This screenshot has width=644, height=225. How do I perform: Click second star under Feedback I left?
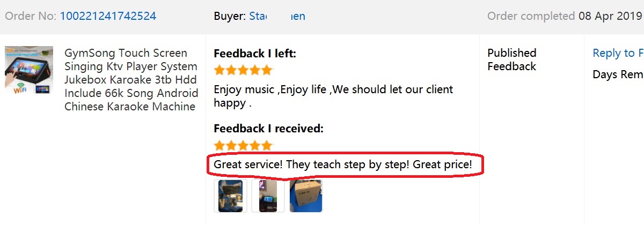[231, 70]
